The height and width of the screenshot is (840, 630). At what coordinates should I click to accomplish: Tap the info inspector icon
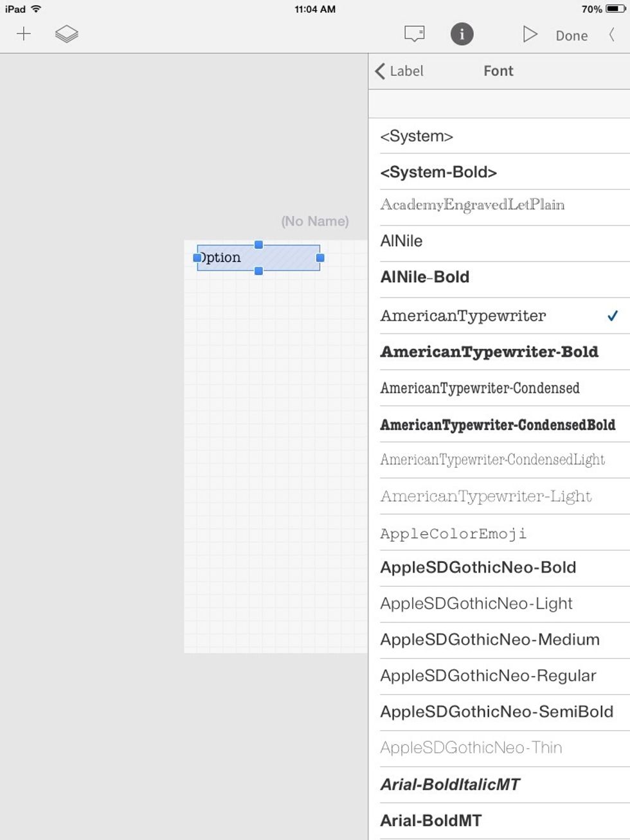462,33
